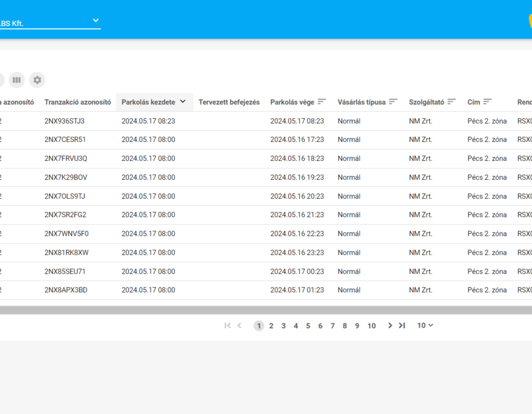
Task: Go to page 2
Action: point(271,326)
